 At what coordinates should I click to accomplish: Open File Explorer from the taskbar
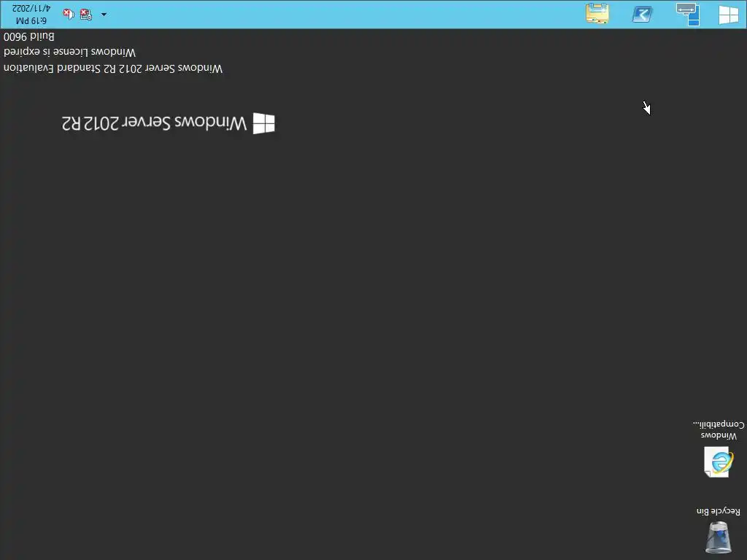(597, 14)
